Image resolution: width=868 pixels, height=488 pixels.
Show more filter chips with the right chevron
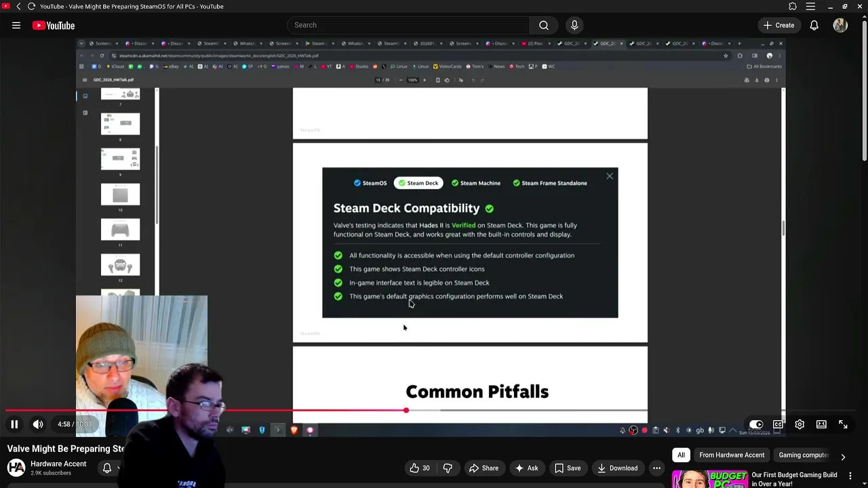coord(843,456)
